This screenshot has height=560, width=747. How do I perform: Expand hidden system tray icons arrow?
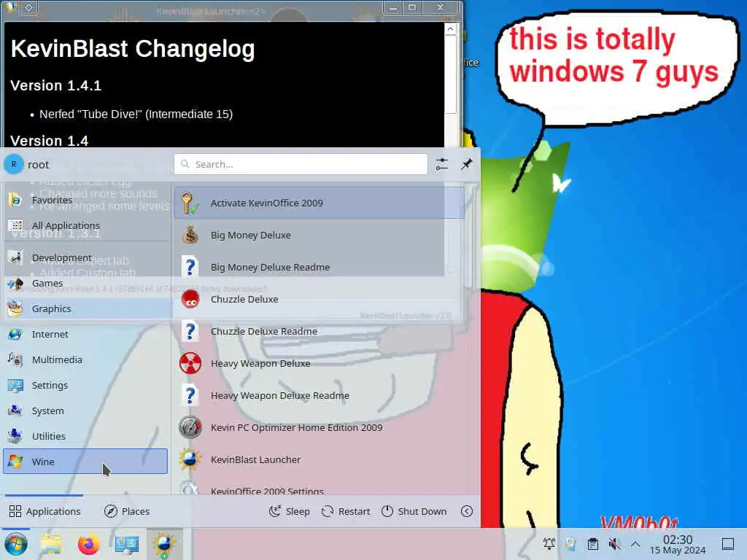click(635, 544)
